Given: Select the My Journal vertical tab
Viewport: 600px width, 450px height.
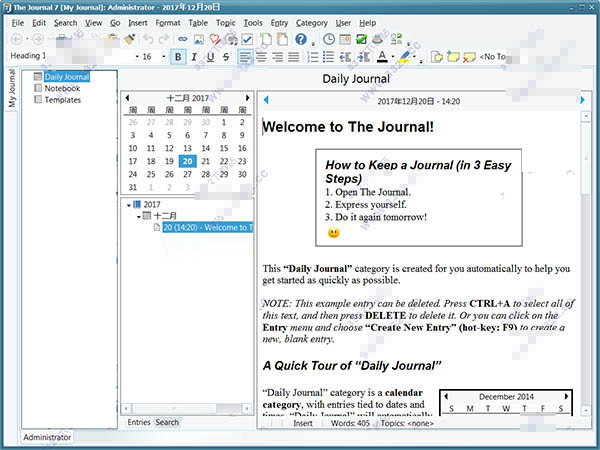Looking at the screenshot, I should tap(12, 88).
